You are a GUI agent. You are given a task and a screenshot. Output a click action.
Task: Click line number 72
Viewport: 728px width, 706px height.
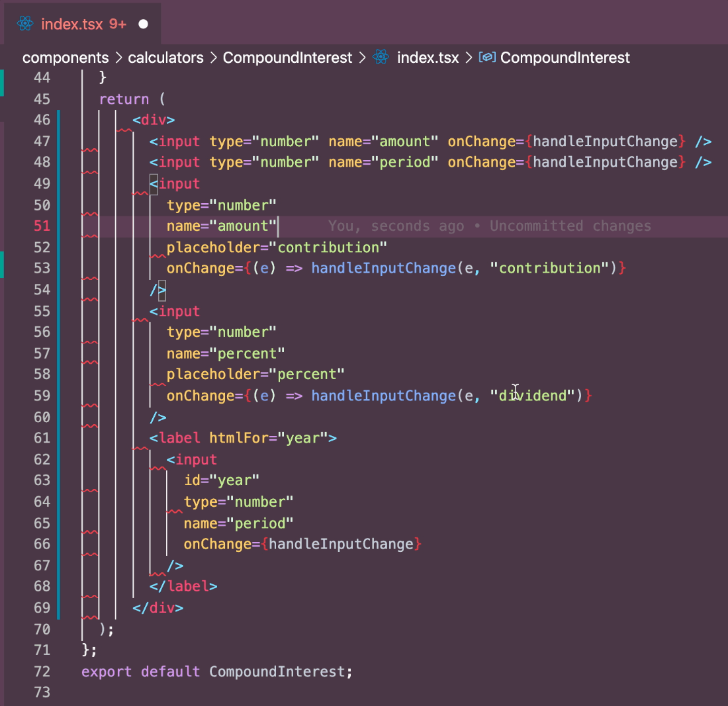[x=42, y=672]
